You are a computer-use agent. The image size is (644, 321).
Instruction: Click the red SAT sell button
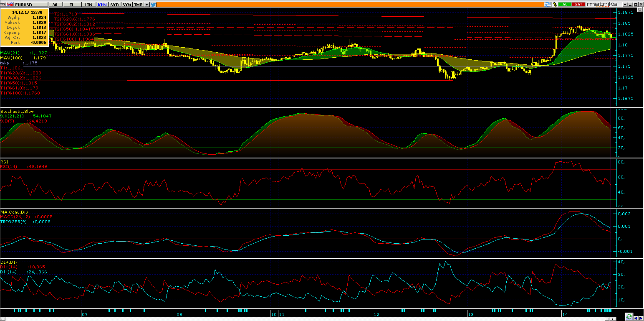(578, 4)
